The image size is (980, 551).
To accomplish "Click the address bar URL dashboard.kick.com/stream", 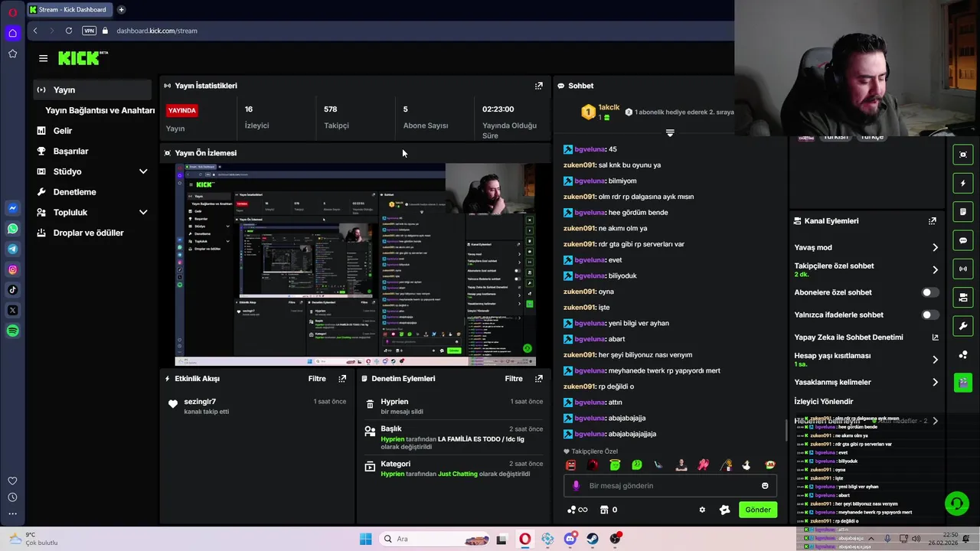I will pyautogui.click(x=157, y=31).
